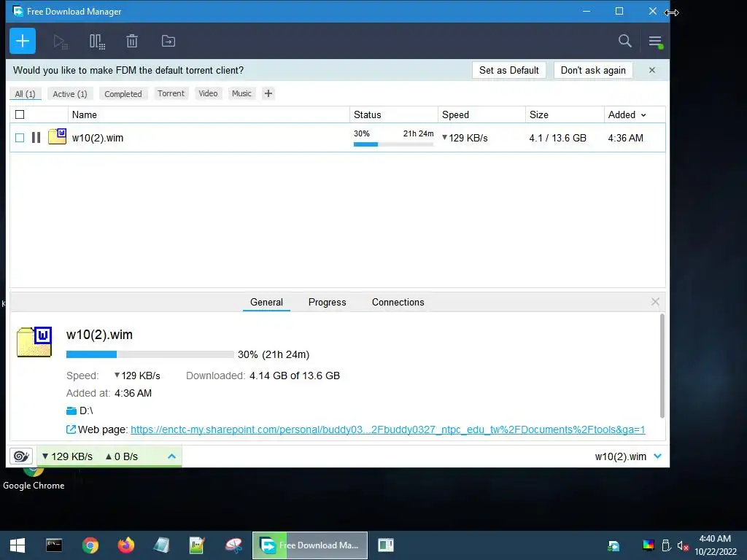747x560 pixels.
Task: Click the 0 B/s upload speed
Action: click(122, 456)
